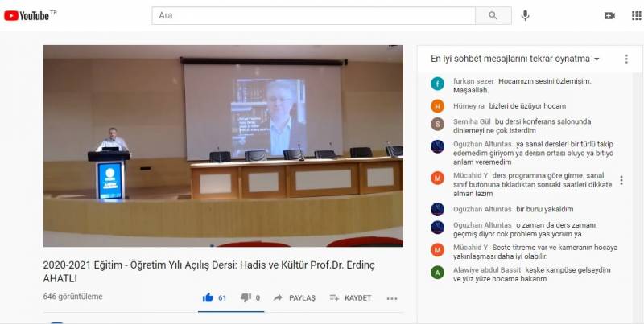Click the YouTube logo to go home
Image resolution: width=644 pixels, height=324 pixels.
click(27, 15)
